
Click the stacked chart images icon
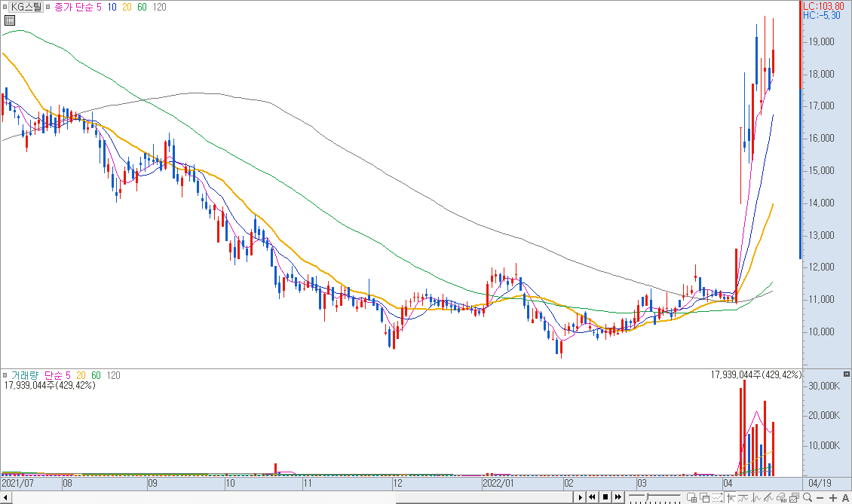point(794,497)
